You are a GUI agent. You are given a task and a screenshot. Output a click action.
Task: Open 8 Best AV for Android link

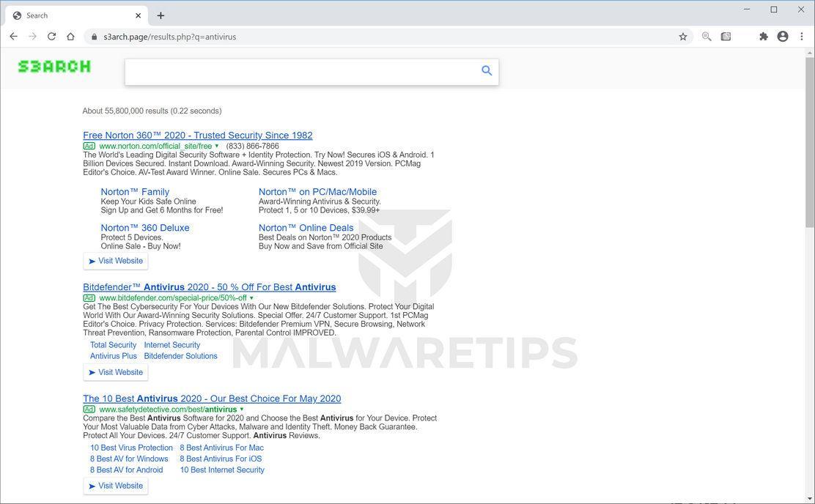(x=126, y=470)
